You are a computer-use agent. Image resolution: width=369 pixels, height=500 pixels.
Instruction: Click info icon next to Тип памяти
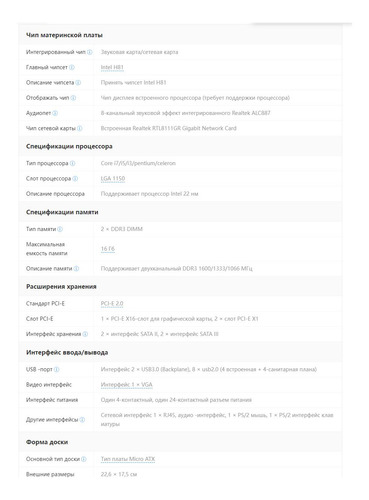(60, 229)
